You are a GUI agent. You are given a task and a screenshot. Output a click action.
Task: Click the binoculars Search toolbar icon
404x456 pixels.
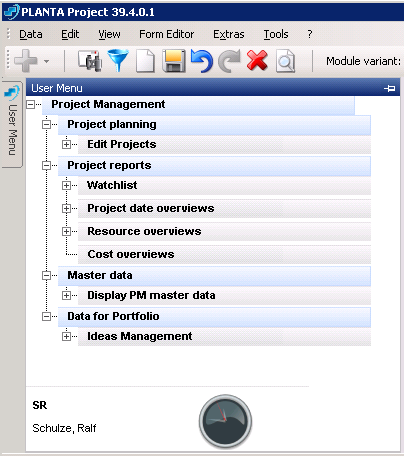(89, 61)
